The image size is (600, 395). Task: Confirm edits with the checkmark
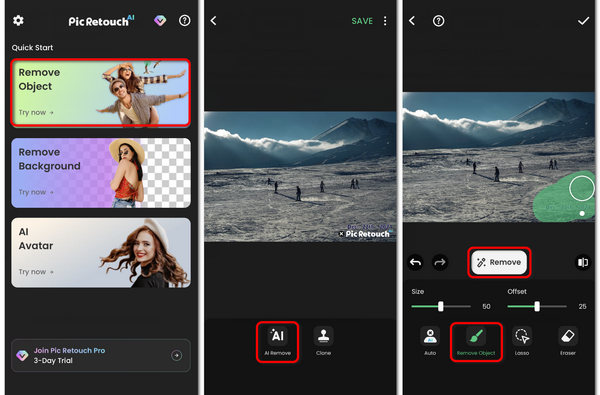[583, 21]
